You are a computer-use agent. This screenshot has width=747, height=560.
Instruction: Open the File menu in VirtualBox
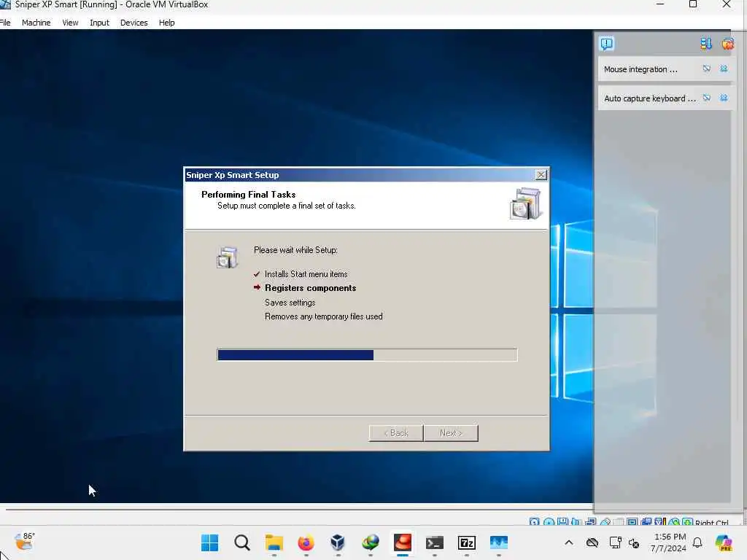[x=5, y=23]
